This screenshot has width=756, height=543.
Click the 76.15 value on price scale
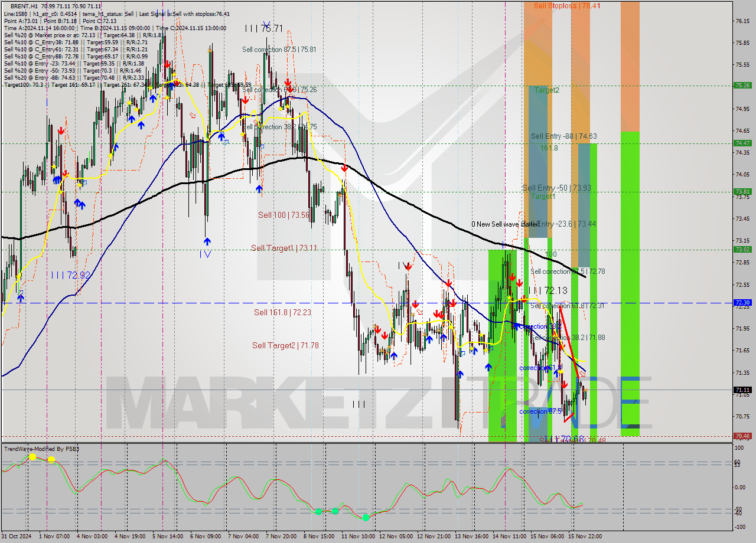[742, 21]
